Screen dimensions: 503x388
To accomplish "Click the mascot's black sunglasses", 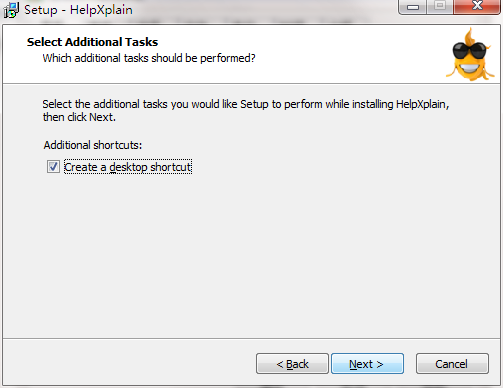I will click(469, 51).
